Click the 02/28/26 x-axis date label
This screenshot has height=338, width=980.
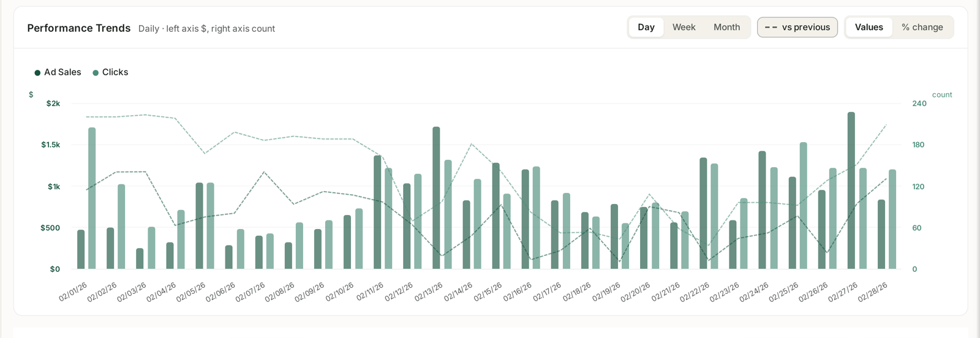click(873, 292)
